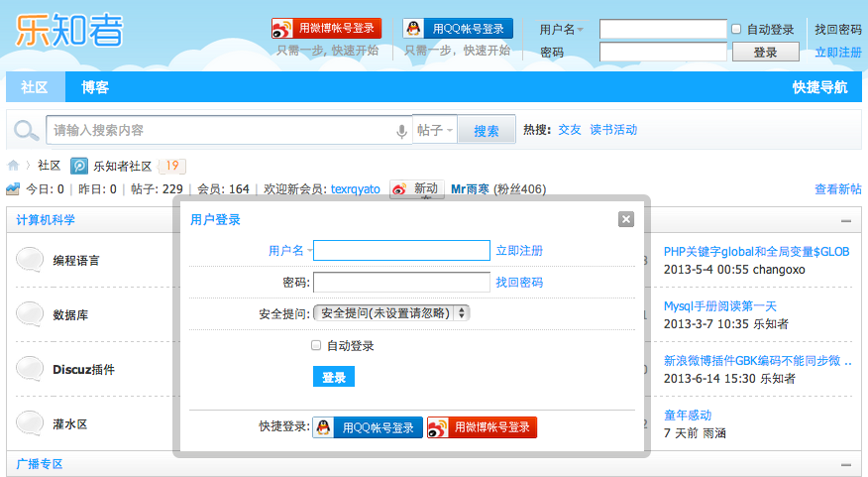Open new member texrqyato profile
868x477 pixels.
coord(356,189)
